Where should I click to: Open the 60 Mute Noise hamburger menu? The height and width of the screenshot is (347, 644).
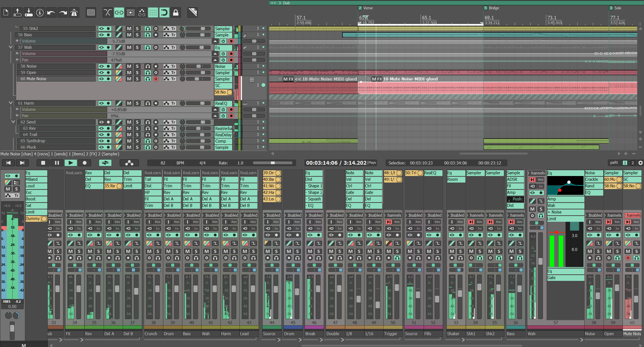[x=252, y=80]
